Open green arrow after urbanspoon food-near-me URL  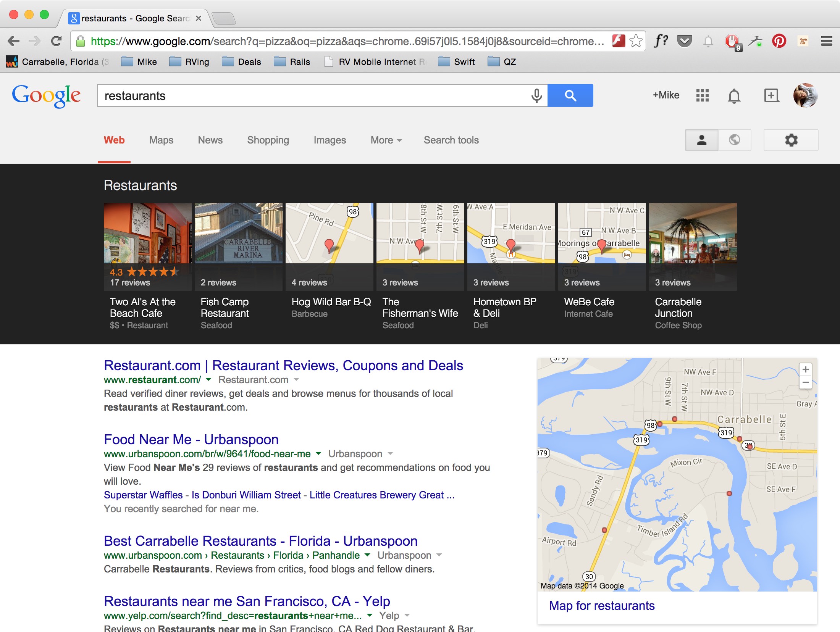point(318,453)
